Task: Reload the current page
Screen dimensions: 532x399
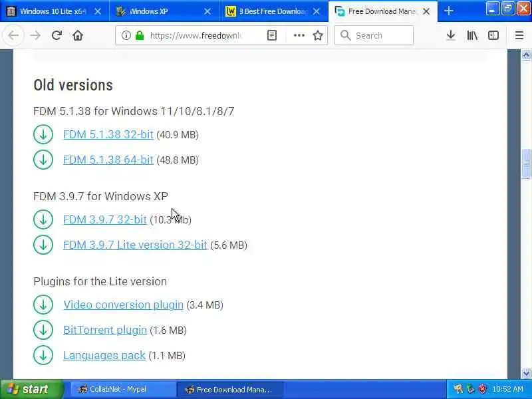Action: coord(57,35)
